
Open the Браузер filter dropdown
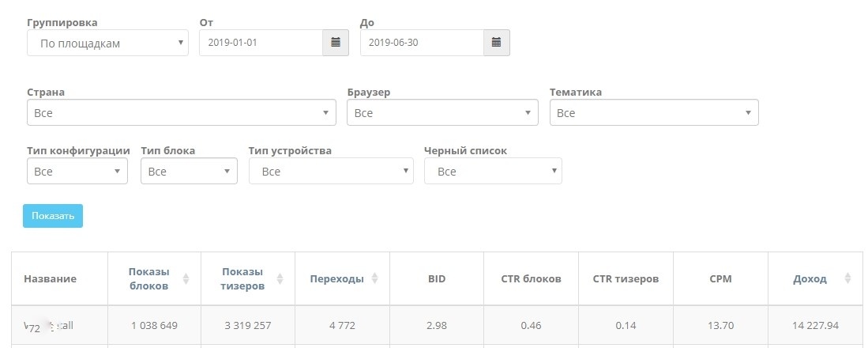pos(442,113)
